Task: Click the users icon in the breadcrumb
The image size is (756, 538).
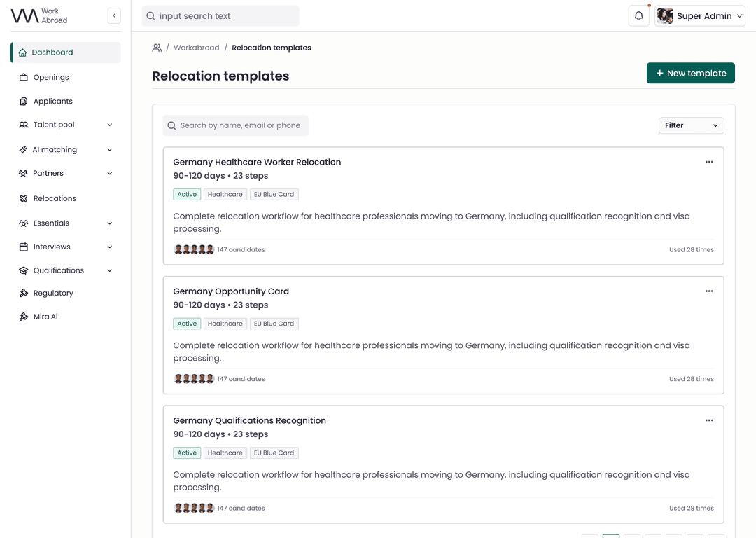Action: pos(157,48)
